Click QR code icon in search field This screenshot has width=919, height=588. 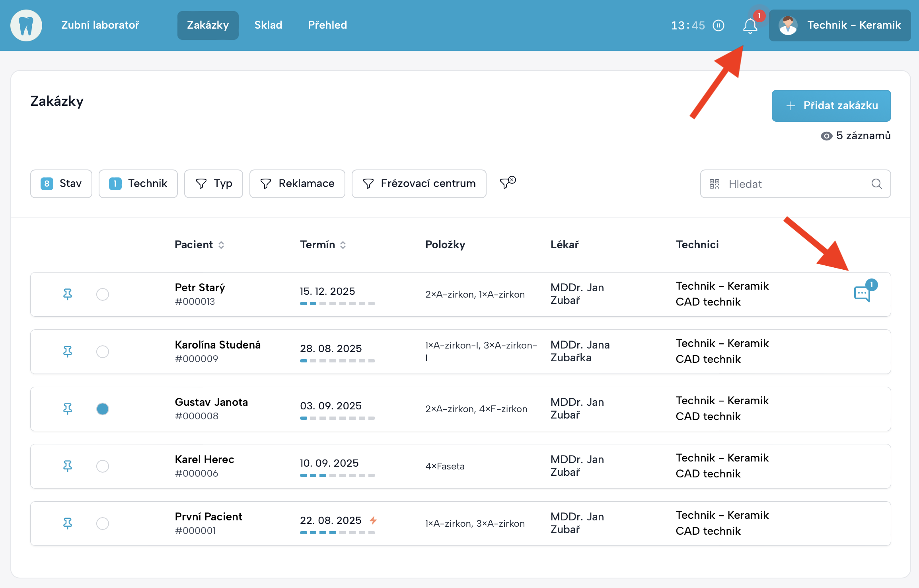click(715, 184)
